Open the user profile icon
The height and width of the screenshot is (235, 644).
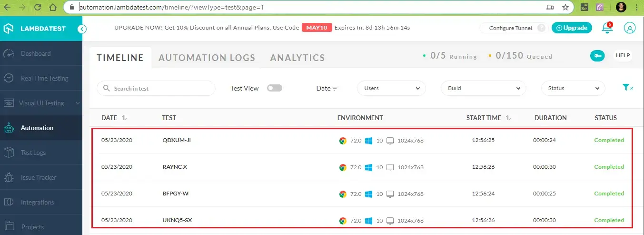coord(629,28)
